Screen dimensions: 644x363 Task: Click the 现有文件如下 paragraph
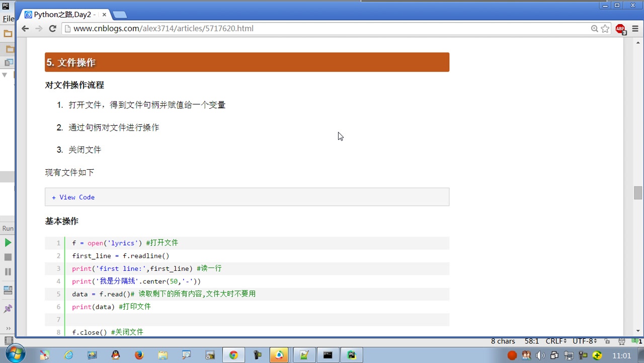69,173
